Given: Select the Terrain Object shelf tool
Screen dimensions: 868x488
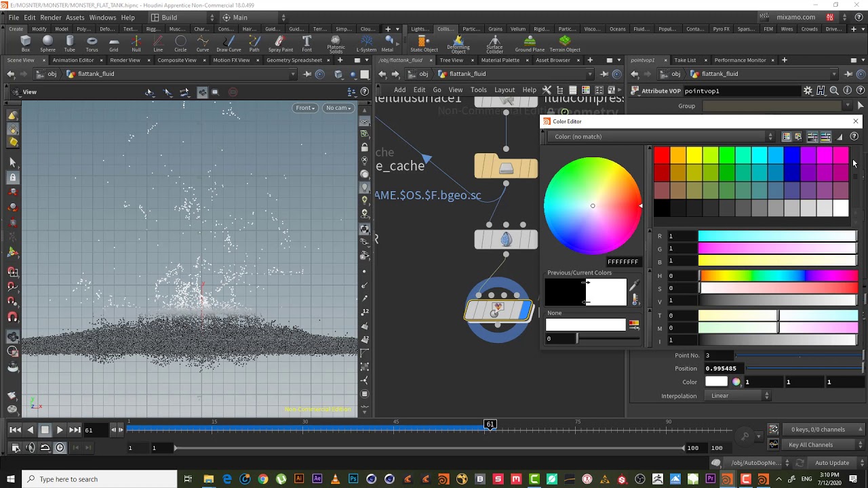Looking at the screenshot, I should click(x=565, y=44).
